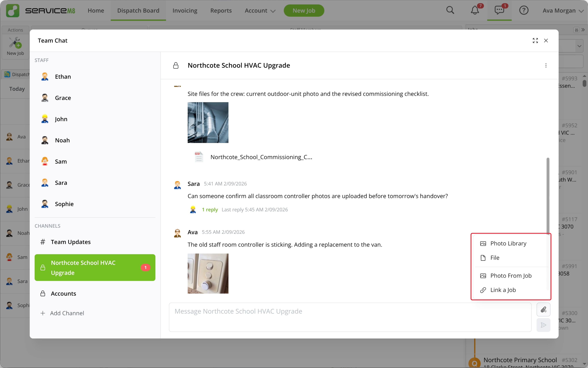Choose Photo Library from attachment menu
This screenshot has height=368, width=588.
(511, 243)
